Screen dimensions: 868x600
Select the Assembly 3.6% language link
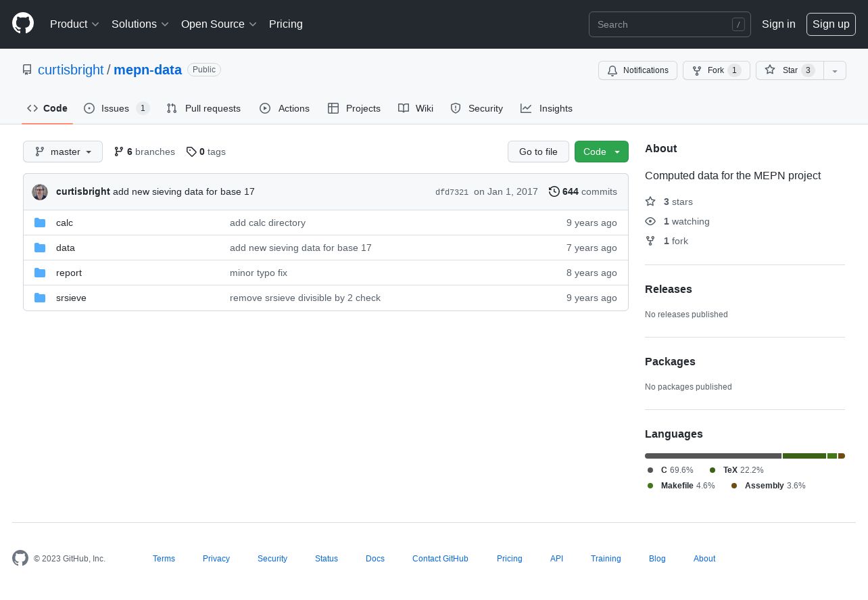(x=768, y=486)
